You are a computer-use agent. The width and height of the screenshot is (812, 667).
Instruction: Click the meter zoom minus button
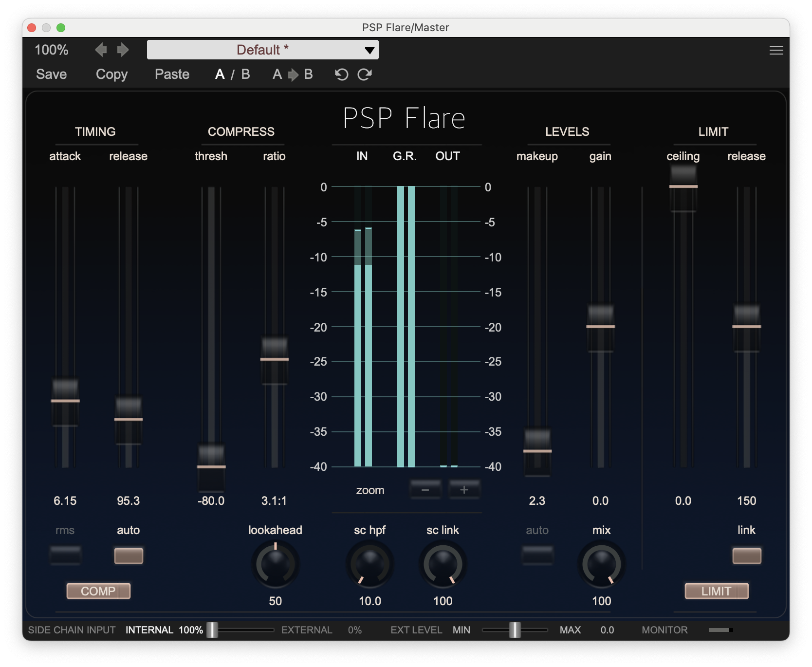(425, 490)
